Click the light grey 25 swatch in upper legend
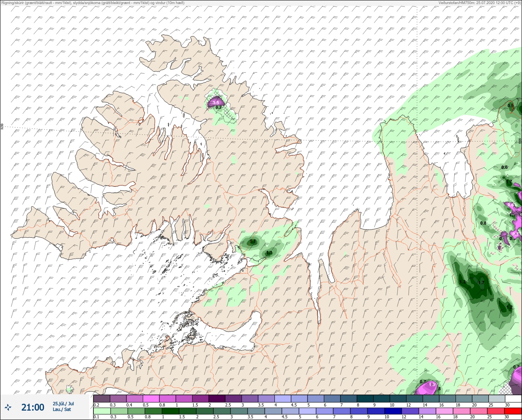 [x=496, y=398]
